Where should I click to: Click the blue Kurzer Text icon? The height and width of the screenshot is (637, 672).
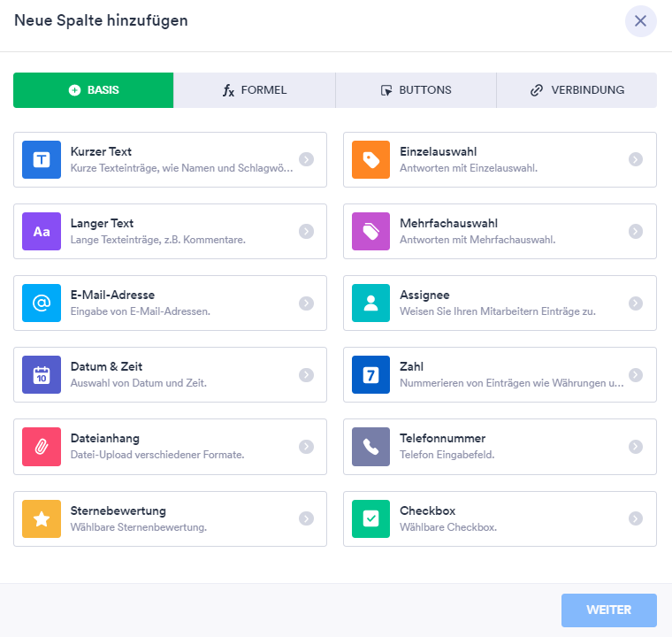[42, 160]
